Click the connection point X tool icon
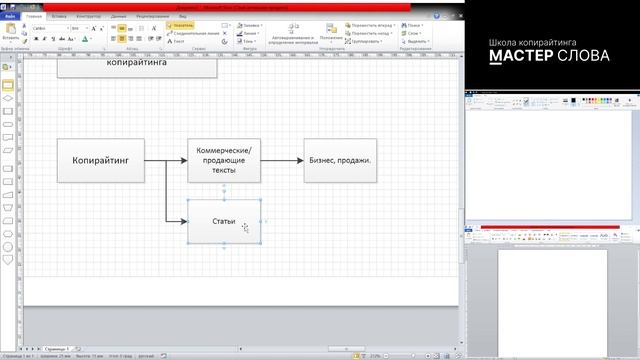This screenshot has height=360, width=640. coord(224,33)
